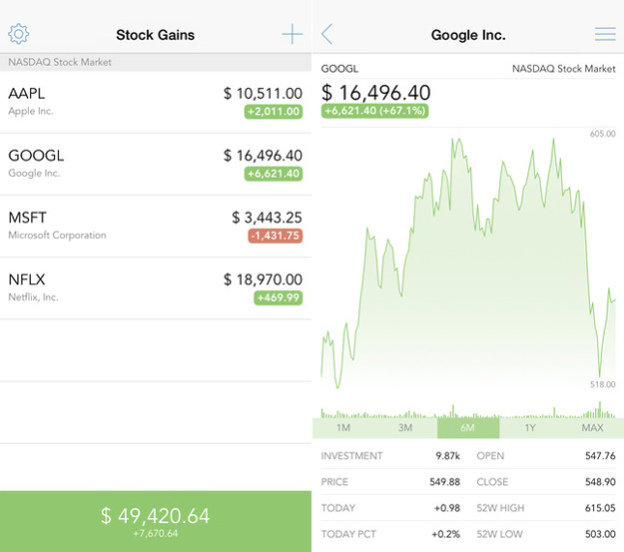Screen dimensions: 624x552
Task: Toggle the MSFT -1,431.75 loss badge
Action: click(274, 236)
